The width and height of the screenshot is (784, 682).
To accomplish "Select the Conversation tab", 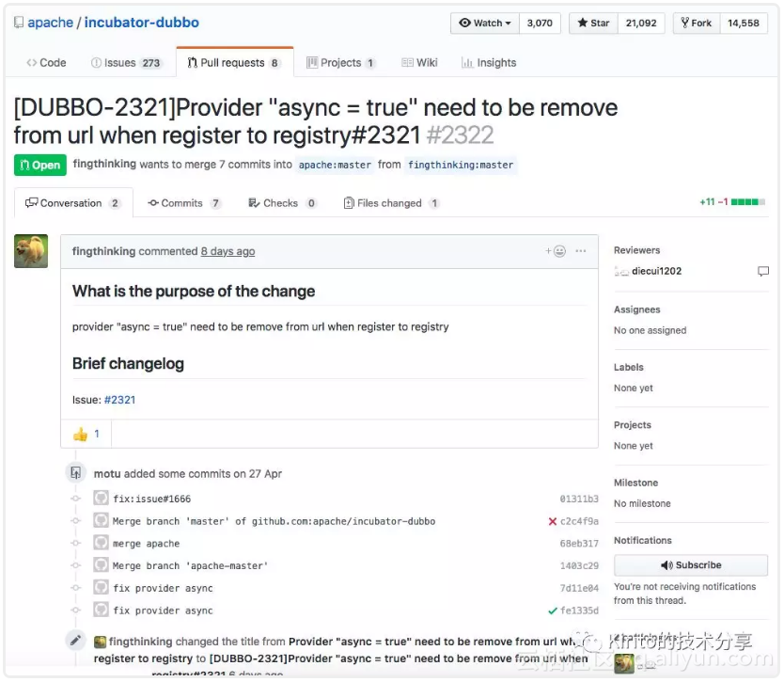I will click(x=73, y=202).
